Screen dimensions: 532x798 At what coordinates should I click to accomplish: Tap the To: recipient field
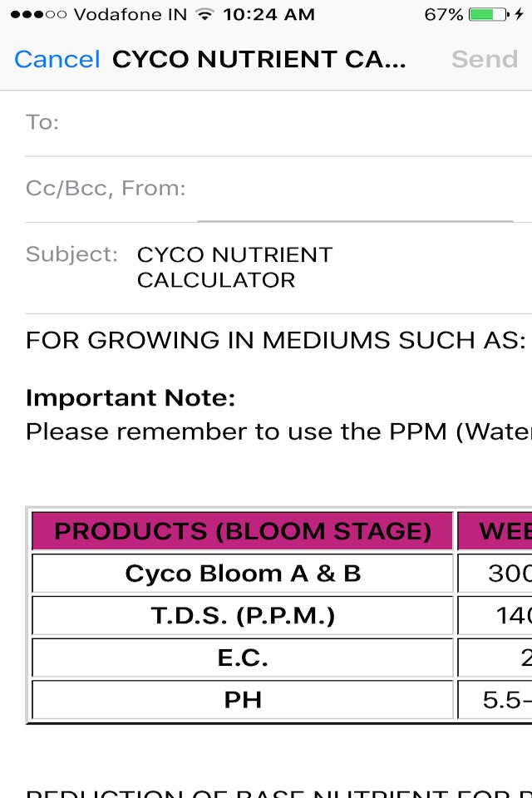point(278,123)
